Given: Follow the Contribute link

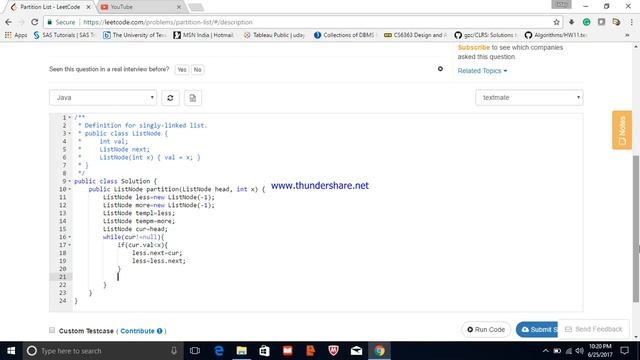Looking at the screenshot, I should 141,331.
